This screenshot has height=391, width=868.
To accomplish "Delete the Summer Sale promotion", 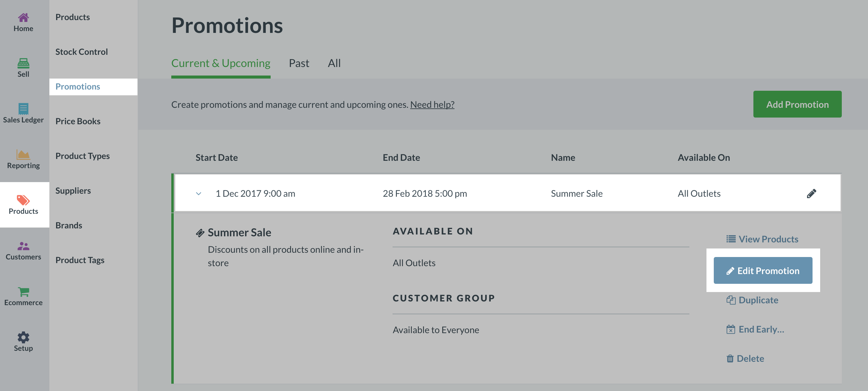I will [x=745, y=358].
